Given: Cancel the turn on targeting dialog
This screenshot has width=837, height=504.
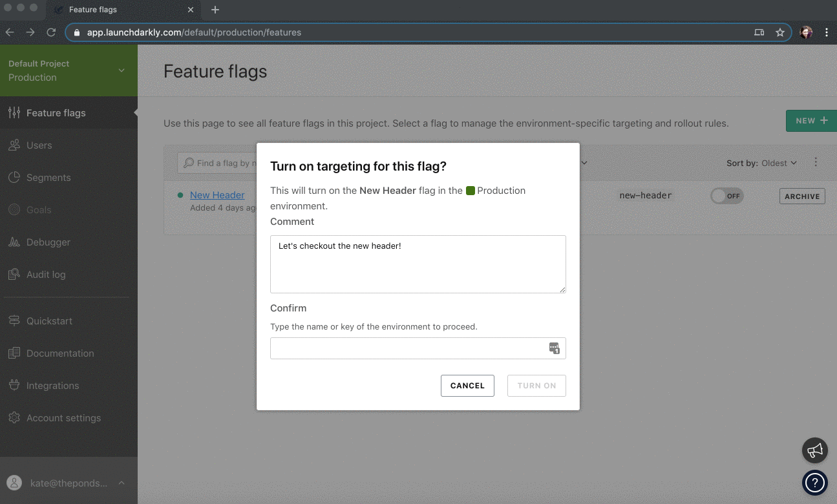Looking at the screenshot, I should 467,385.
